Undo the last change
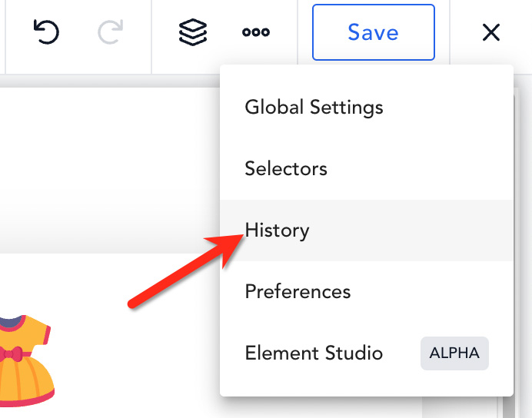 tap(46, 32)
